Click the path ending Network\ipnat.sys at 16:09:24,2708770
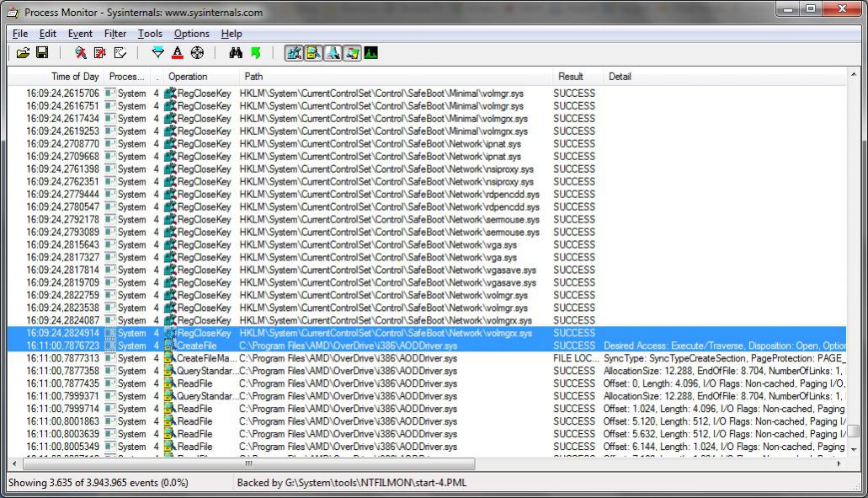The image size is (868, 498). 381,143
